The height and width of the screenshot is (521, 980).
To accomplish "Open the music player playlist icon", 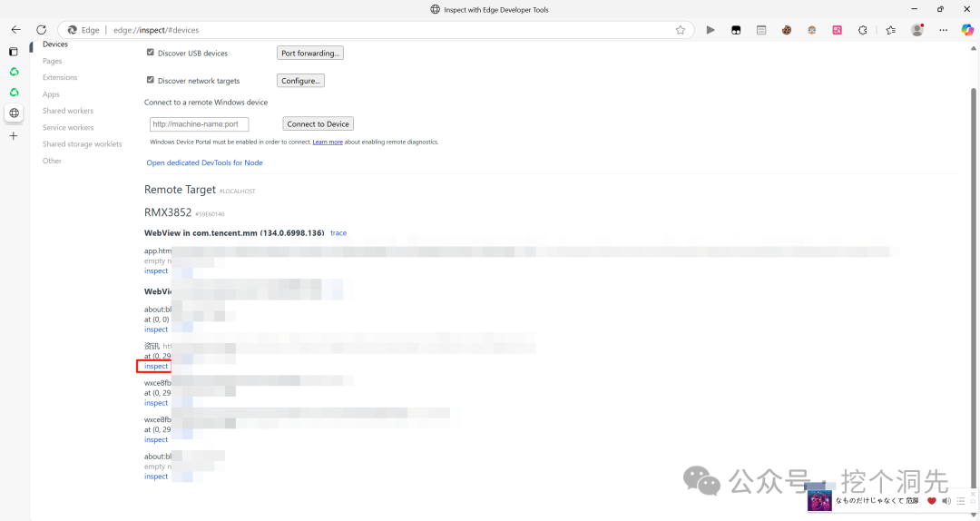I will click(961, 501).
